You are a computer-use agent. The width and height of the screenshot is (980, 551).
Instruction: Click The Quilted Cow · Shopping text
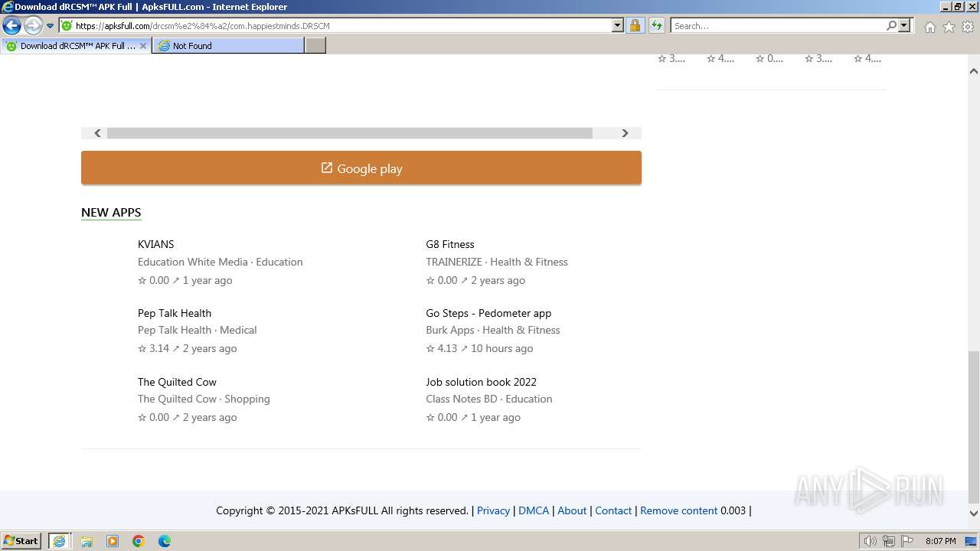click(x=204, y=399)
